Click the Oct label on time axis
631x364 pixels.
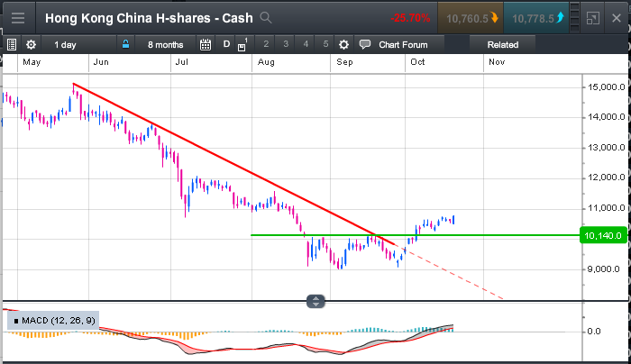tap(417, 62)
